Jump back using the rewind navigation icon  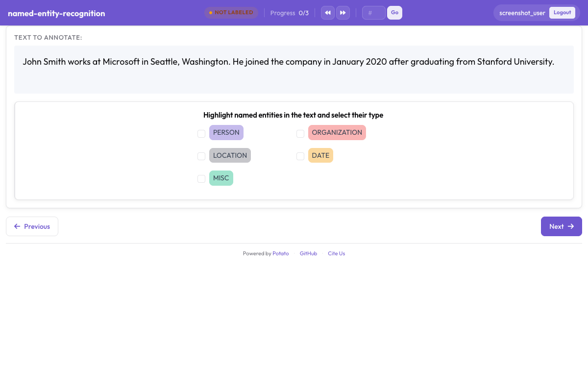(x=327, y=13)
